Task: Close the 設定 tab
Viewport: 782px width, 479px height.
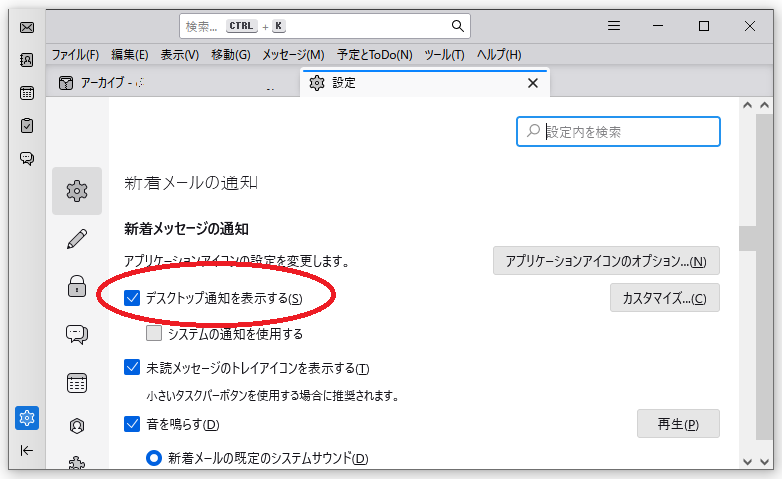Action: pos(533,83)
